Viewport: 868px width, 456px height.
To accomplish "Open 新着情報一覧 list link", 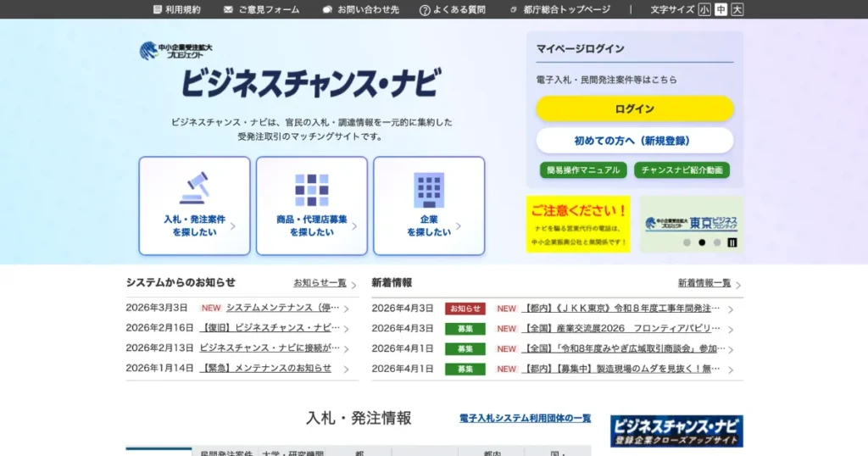I will [x=704, y=283].
